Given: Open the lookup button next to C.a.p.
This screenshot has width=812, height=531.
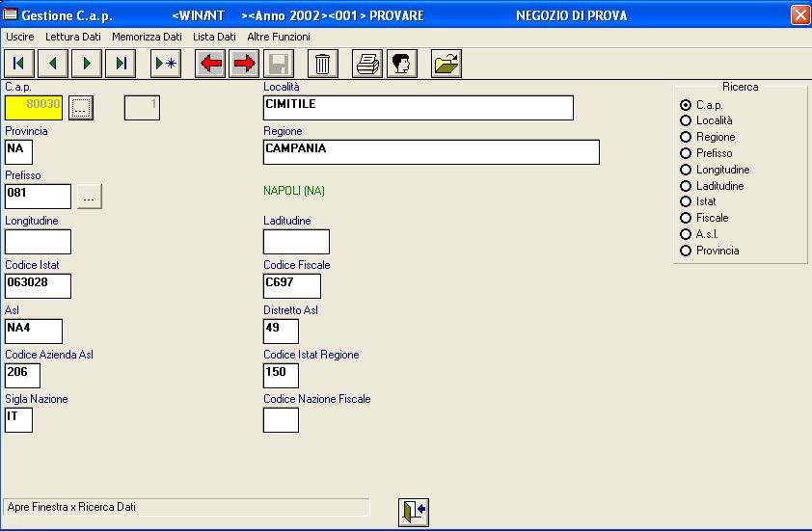Looking at the screenshot, I should pyautogui.click(x=81, y=108).
